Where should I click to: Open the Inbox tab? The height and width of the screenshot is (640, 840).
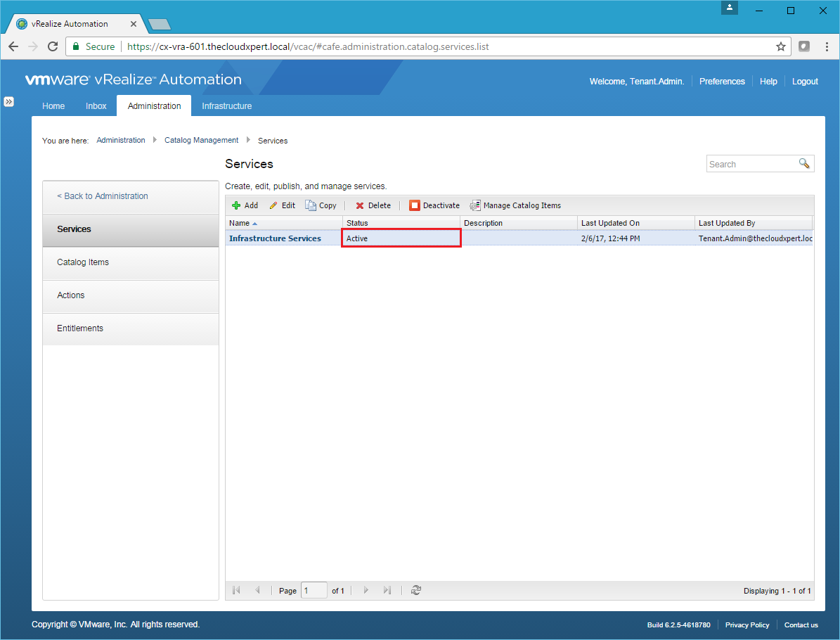click(x=96, y=106)
